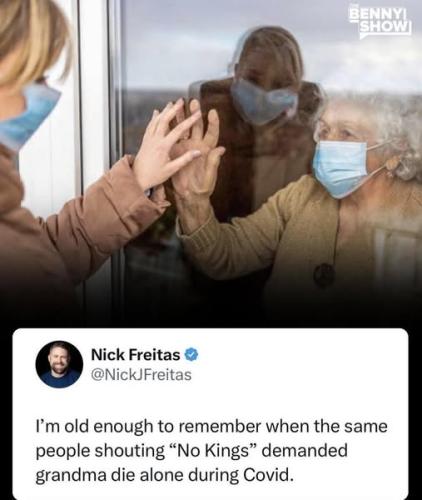The image size is (422, 500).
Task: Click the Benny Show logo watermark
Action: click(x=380, y=24)
